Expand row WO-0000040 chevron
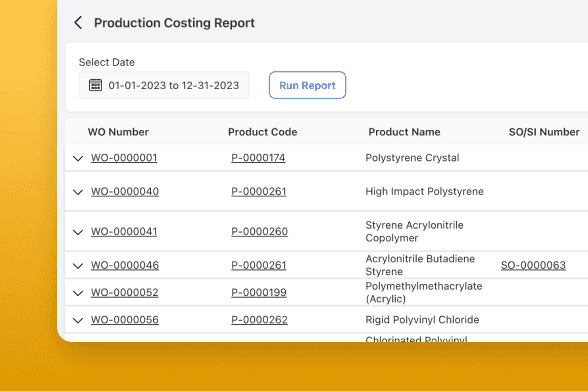The width and height of the screenshot is (588, 392). click(x=78, y=192)
